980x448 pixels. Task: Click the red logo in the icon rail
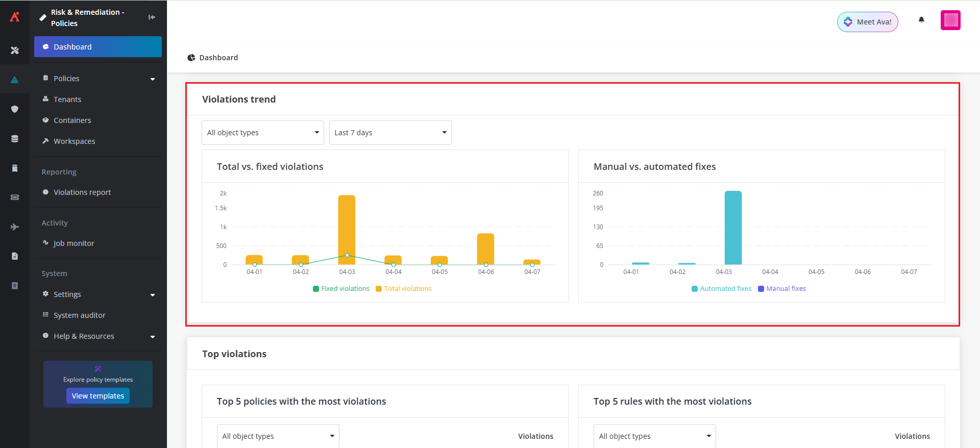pos(15,17)
